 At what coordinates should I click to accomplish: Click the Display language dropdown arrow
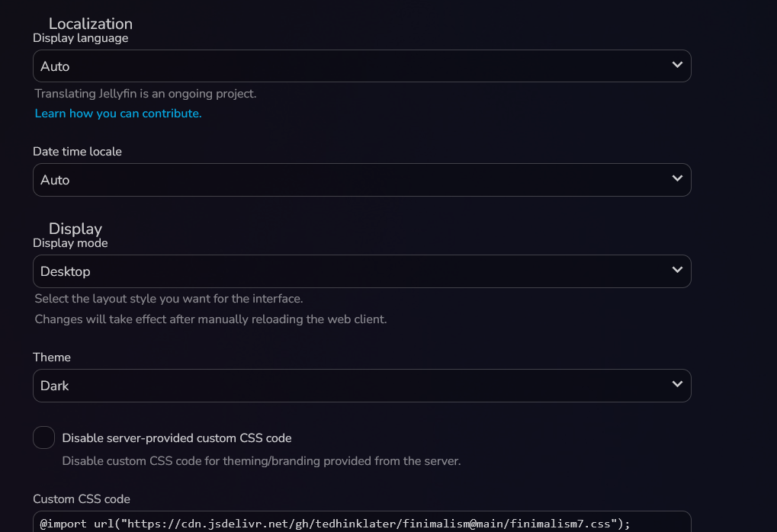point(676,66)
